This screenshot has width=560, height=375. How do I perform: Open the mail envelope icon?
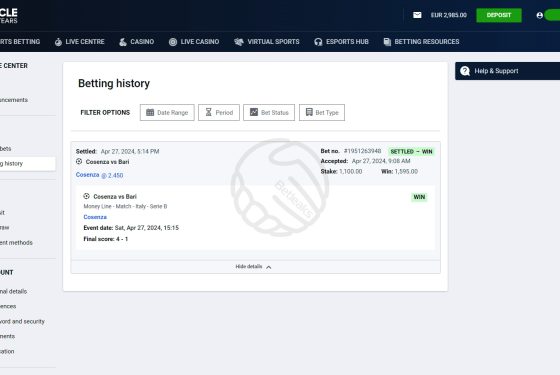pyautogui.click(x=417, y=15)
